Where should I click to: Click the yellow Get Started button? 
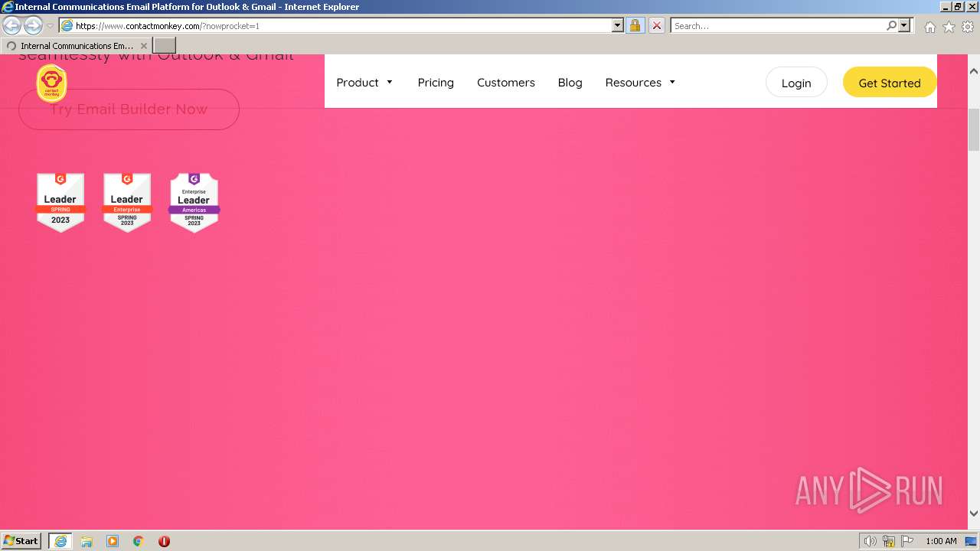(890, 83)
